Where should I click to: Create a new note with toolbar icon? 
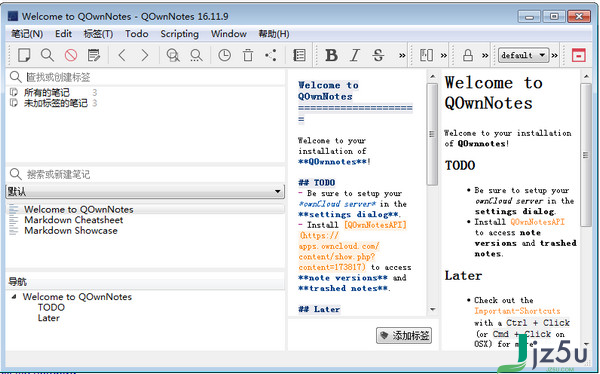point(24,56)
